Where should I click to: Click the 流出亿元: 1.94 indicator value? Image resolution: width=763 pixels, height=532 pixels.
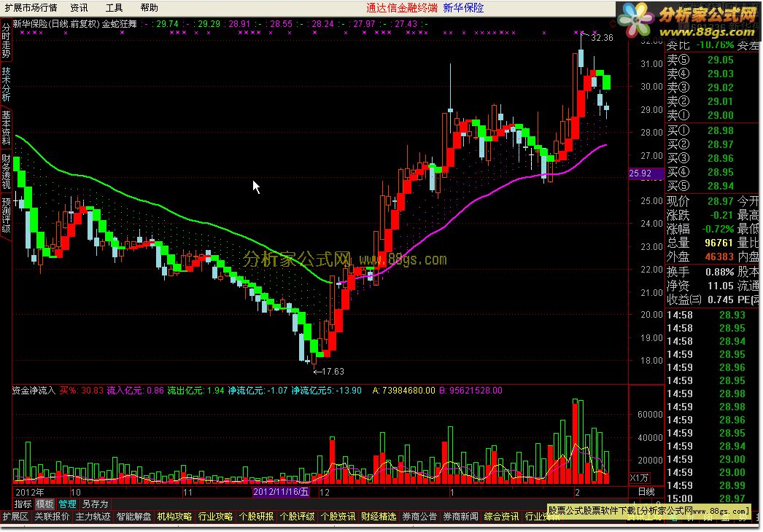[x=195, y=391]
